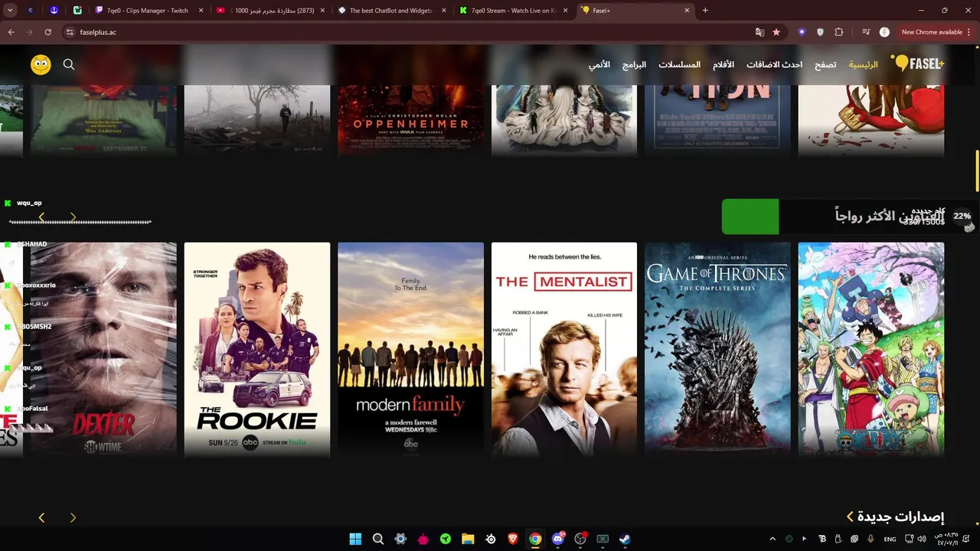Open البرامج programs menu item

click(x=634, y=64)
